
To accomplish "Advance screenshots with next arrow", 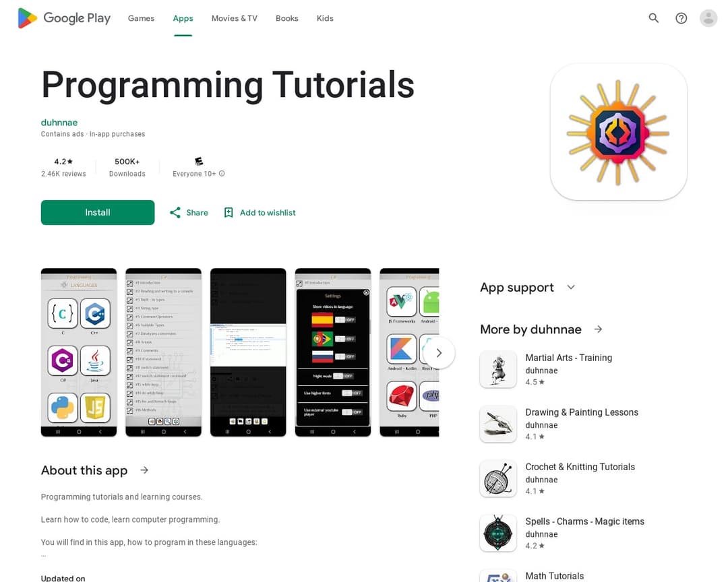I will point(439,353).
